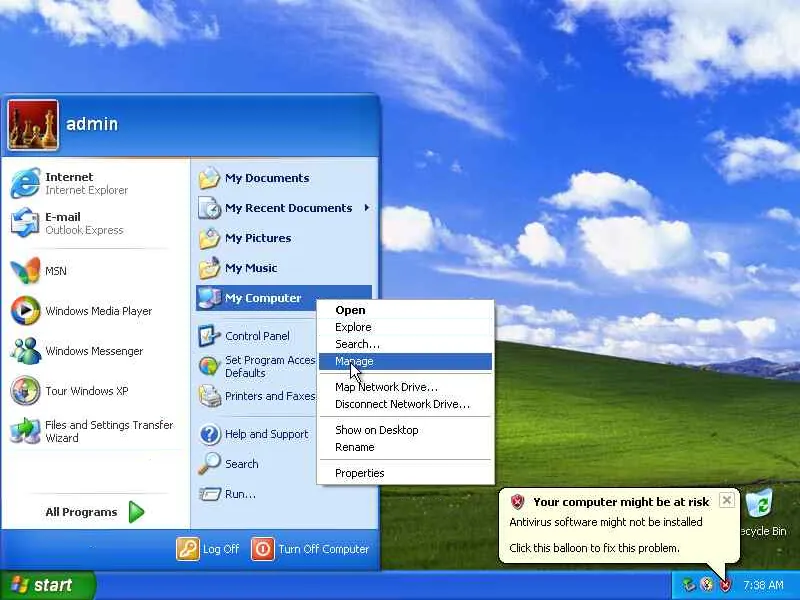Click the Log Off label

point(221,549)
